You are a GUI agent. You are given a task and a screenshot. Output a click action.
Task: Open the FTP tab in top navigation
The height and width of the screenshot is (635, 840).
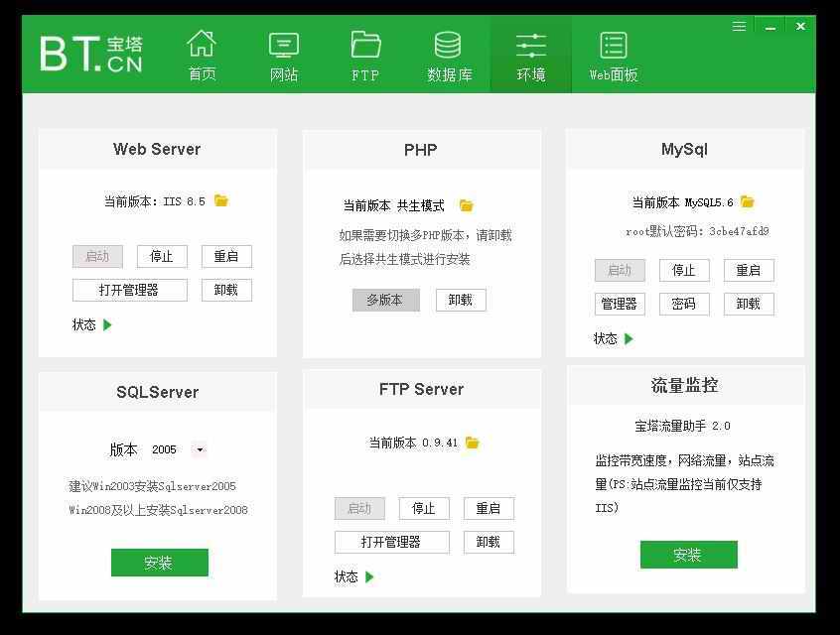pos(366,56)
